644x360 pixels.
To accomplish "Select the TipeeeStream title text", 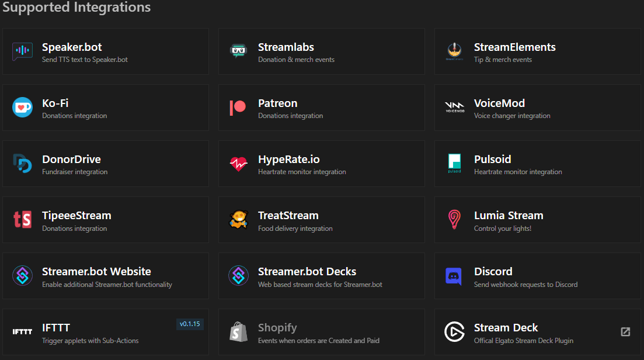I will (x=76, y=215).
